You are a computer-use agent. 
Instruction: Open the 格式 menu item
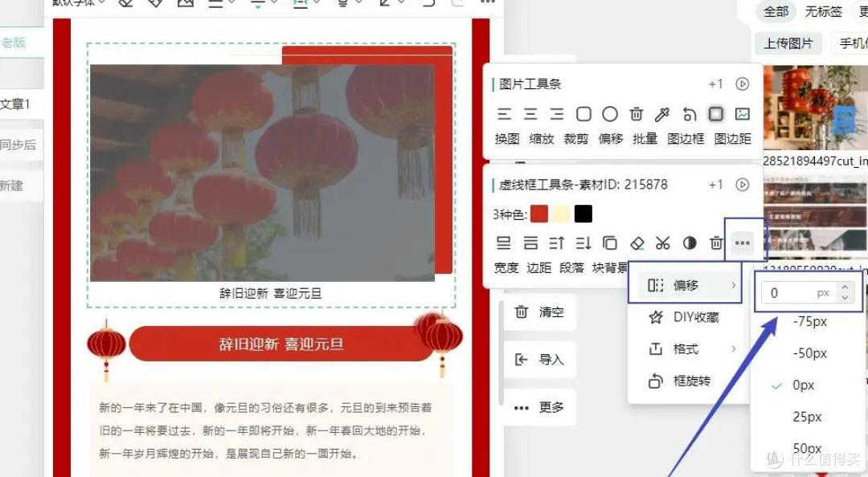(685, 349)
